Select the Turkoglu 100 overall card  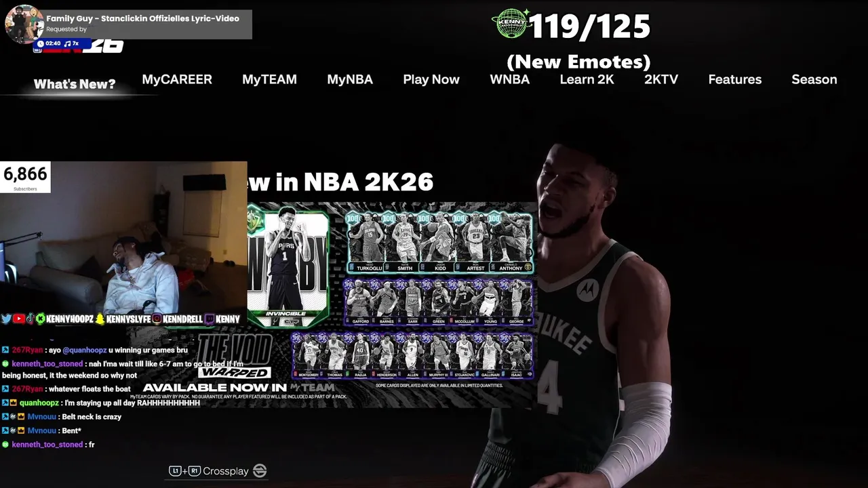[x=366, y=242]
